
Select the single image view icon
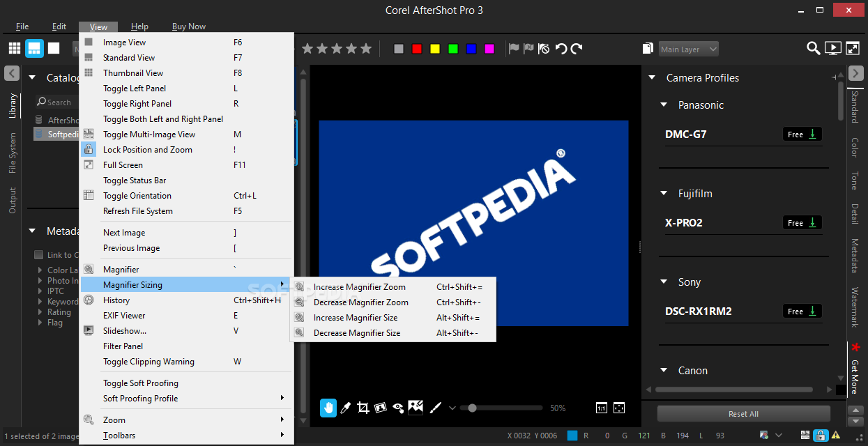click(54, 48)
